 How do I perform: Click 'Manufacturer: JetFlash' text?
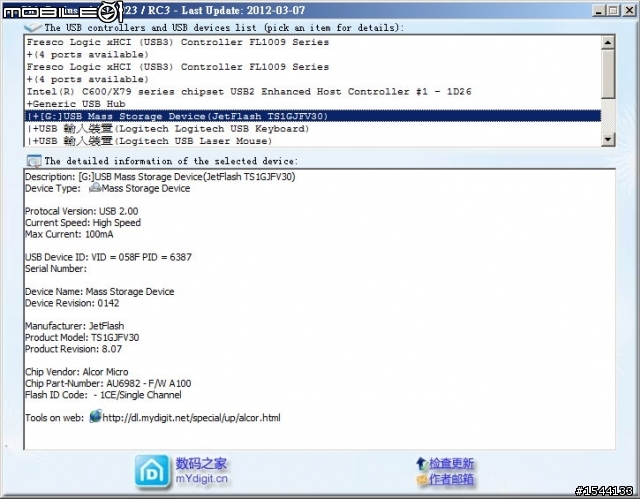75,326
